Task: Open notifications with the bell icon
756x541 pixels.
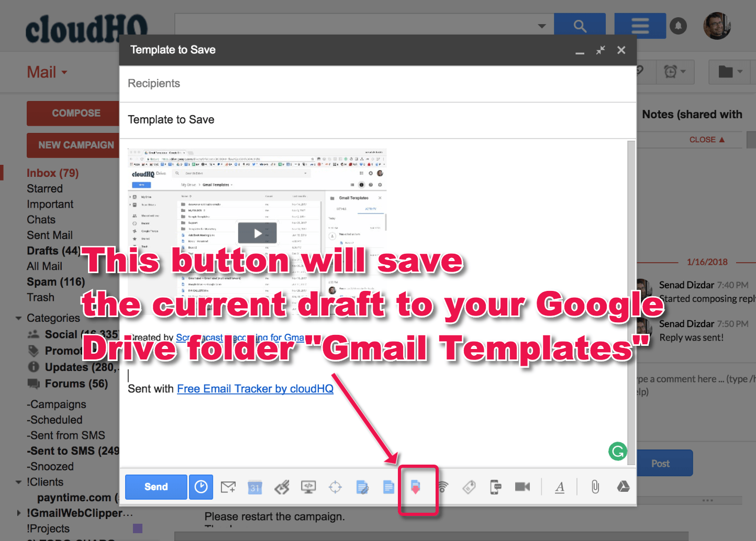Action: (679, 25)
